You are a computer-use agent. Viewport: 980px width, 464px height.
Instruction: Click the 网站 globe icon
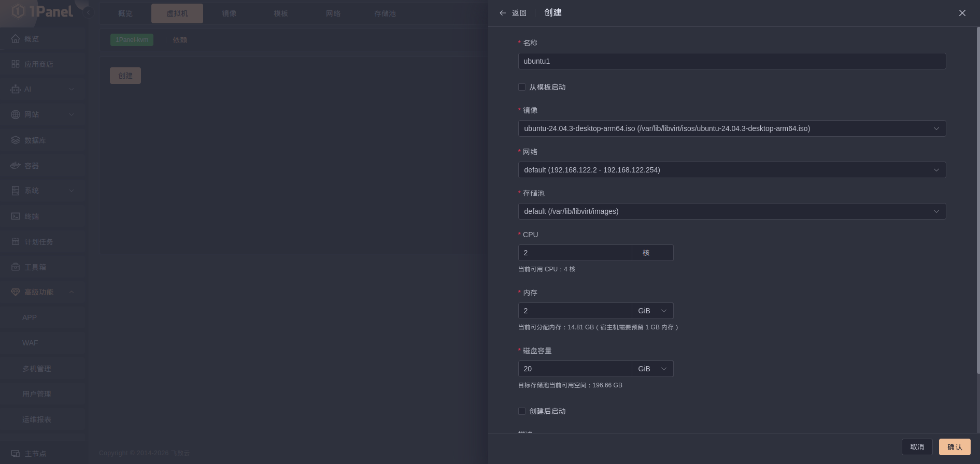[x=16, y=114]
